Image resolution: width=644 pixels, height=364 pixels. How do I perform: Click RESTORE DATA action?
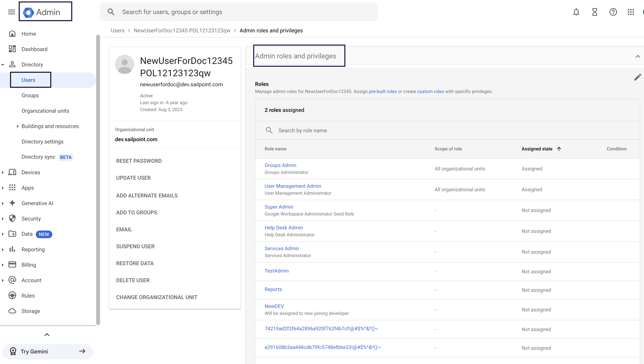tap(135, 263)
